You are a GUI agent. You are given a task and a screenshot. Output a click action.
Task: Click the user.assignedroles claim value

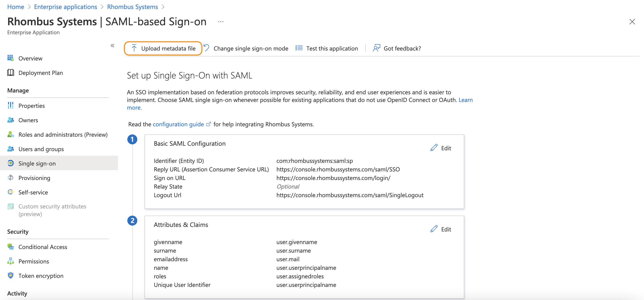pos(300,276)
